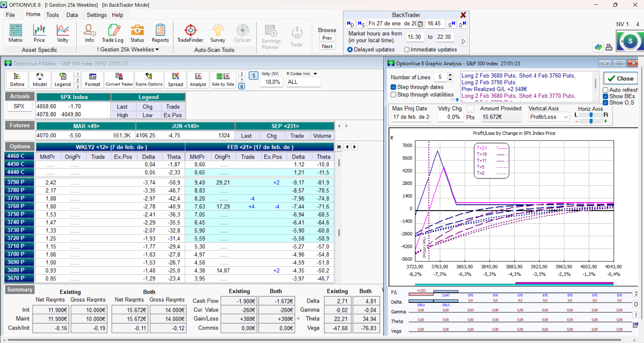Click Browse Prev button
The image size is (644, 343).
pos(327,38)
